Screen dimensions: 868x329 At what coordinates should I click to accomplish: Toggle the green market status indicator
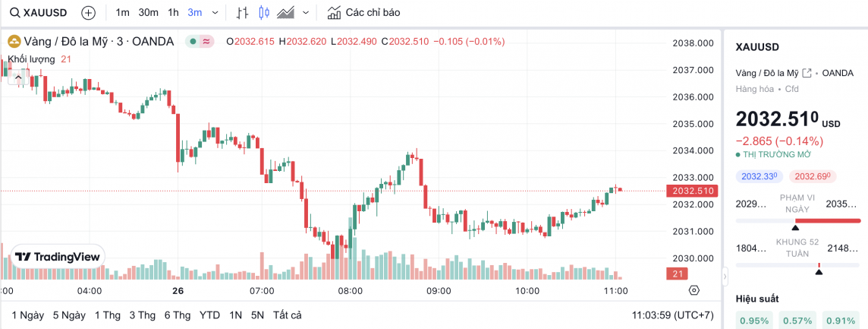(193, 41)
